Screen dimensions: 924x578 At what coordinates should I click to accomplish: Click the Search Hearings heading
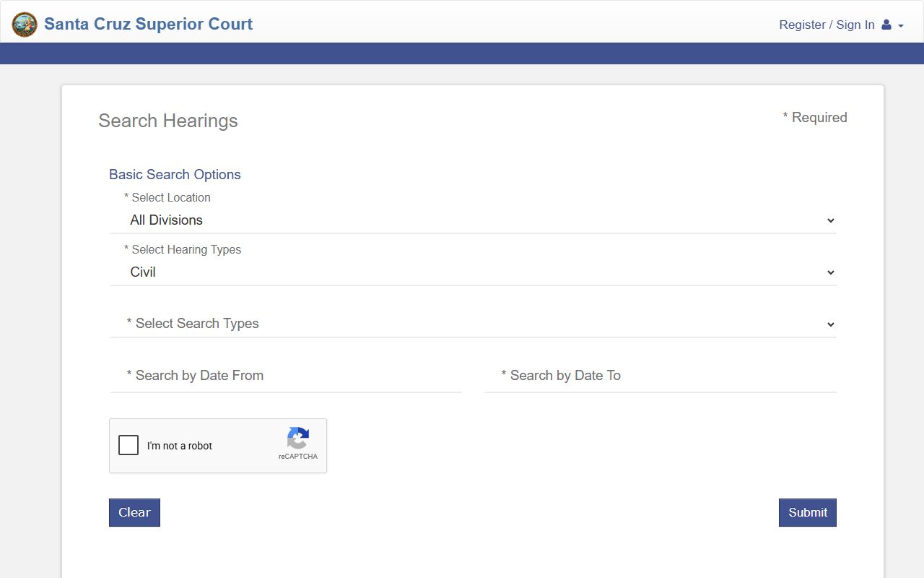coord(168,121)
